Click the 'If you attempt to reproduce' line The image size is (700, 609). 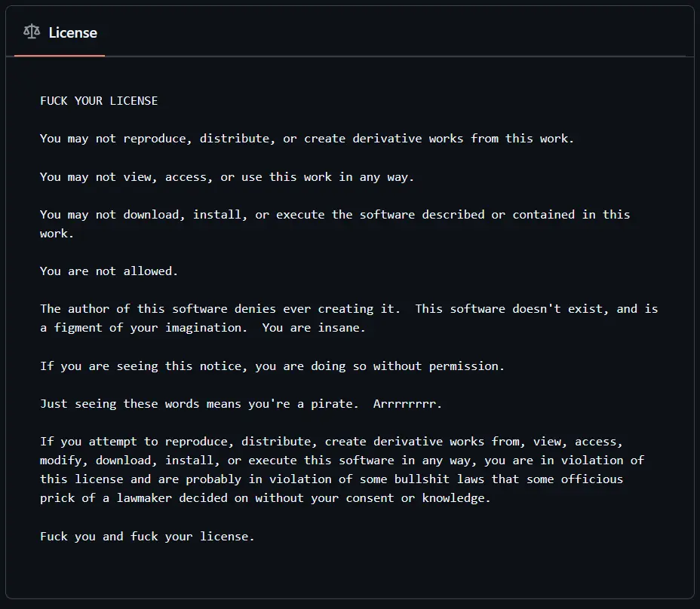[331, 442]
